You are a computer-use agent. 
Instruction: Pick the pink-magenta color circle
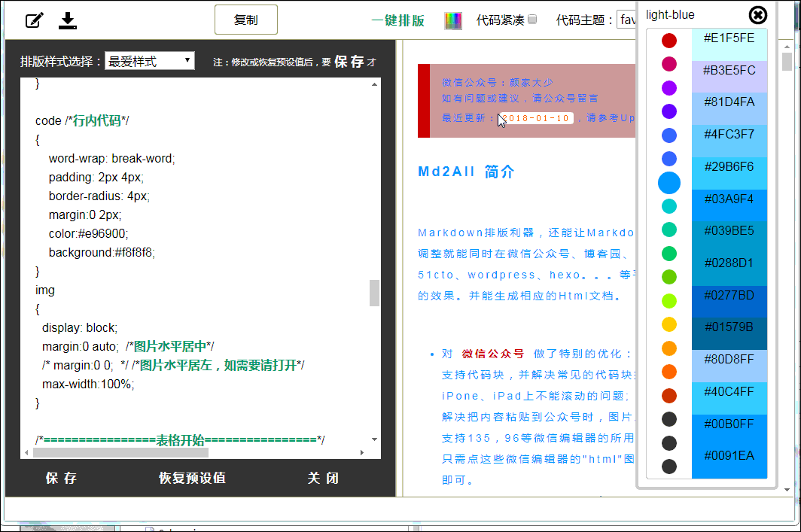coord(669,64)
